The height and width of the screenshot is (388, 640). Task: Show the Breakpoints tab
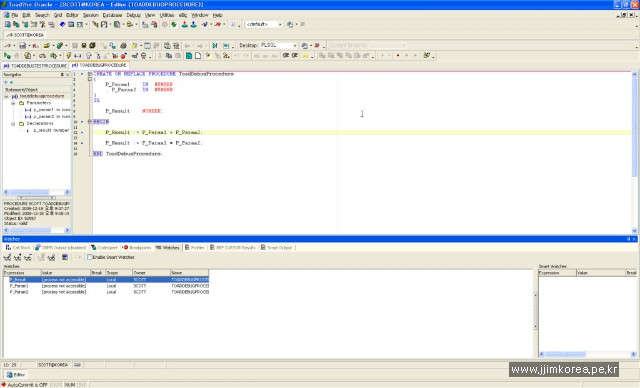click(x=137, y=248)
